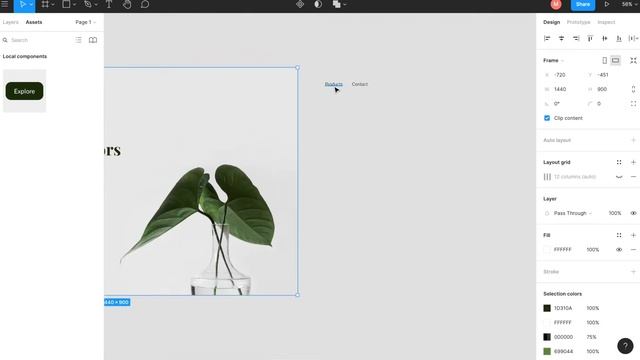Set frame to portrait orientation
Screen dimensions: 640x360
(604, 60)
